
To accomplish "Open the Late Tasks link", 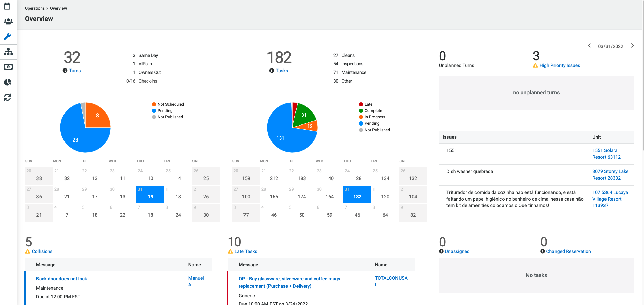I will (246, 251).
